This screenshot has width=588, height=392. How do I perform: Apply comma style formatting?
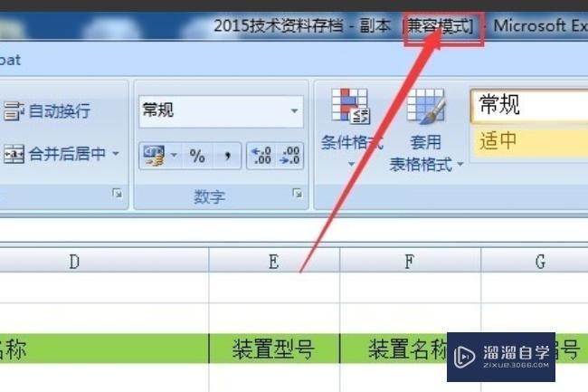pyautogui.click(x=227, y=156)
